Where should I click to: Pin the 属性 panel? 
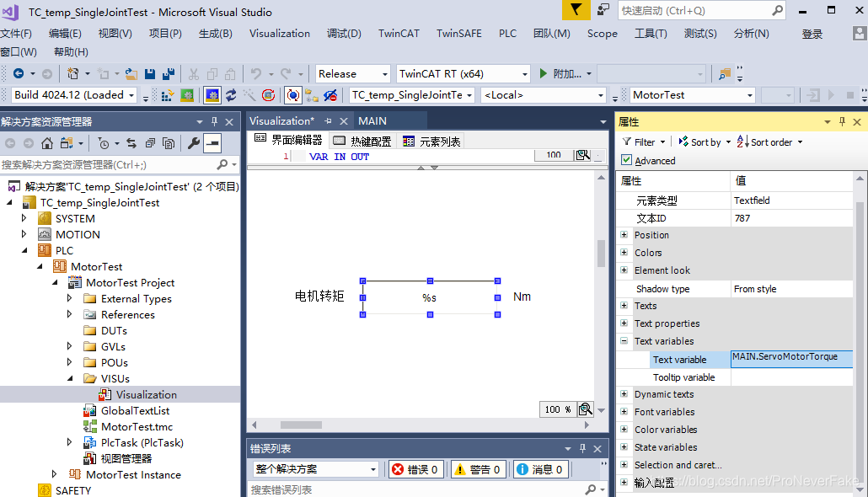pos(842,122)
